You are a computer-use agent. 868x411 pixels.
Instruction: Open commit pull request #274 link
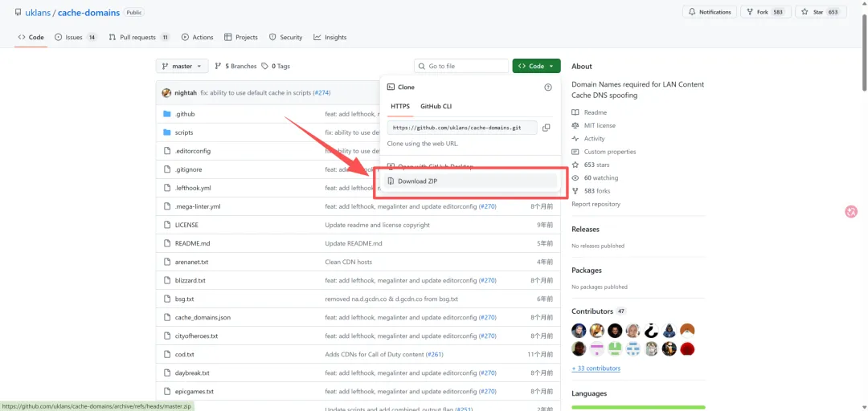tap(321, 93)
